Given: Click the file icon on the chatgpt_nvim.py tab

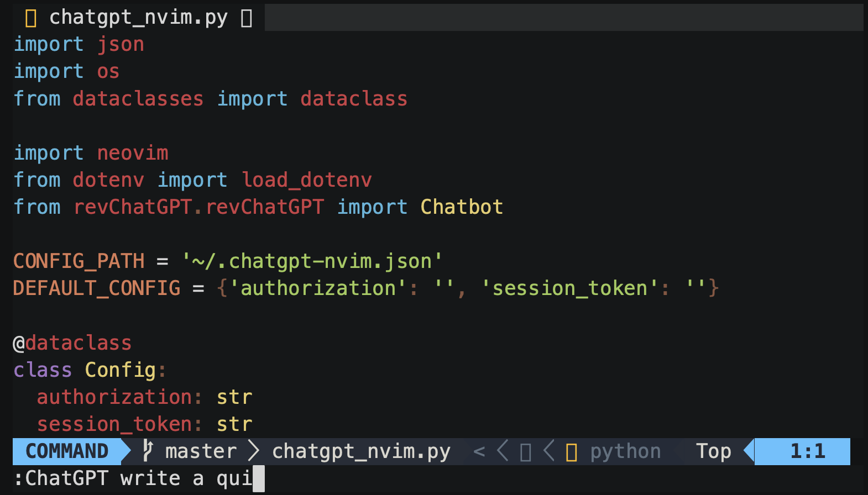Looking at the screenshot, I should pos(31,18).
